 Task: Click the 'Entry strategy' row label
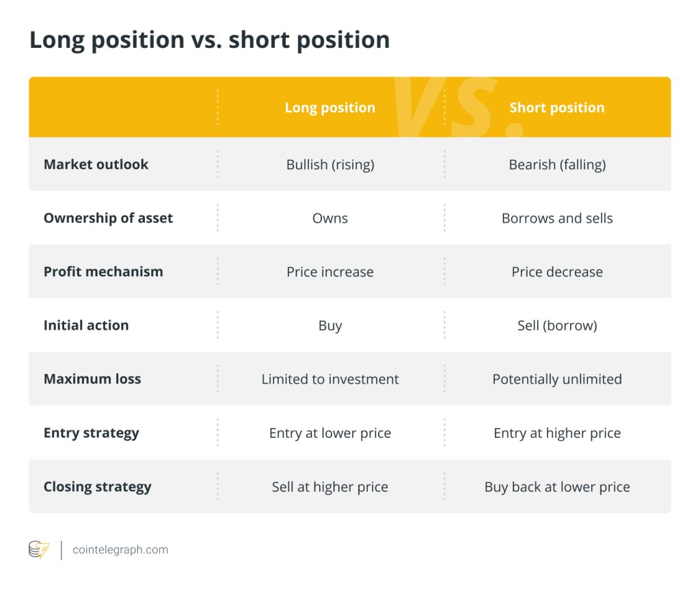(x=91, y=433)
